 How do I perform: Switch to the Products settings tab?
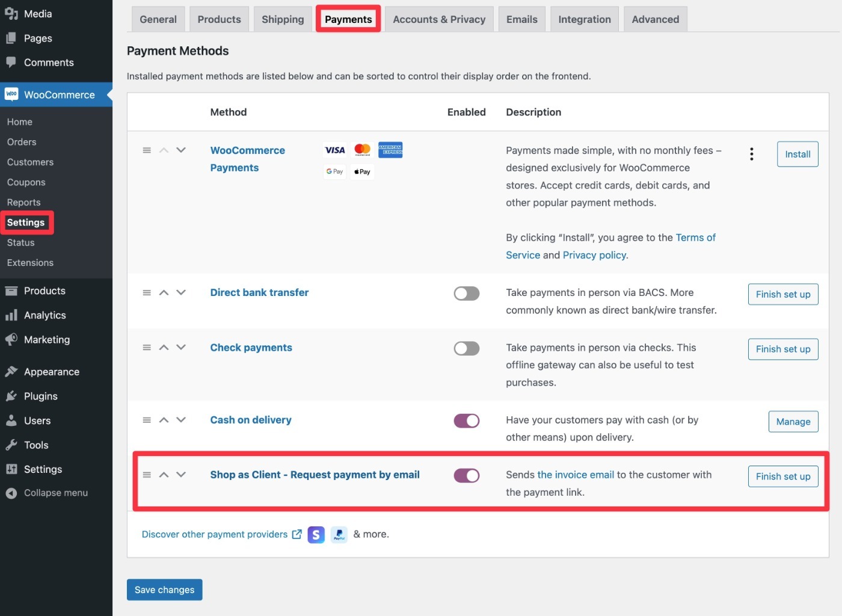[x=219, y=19]
